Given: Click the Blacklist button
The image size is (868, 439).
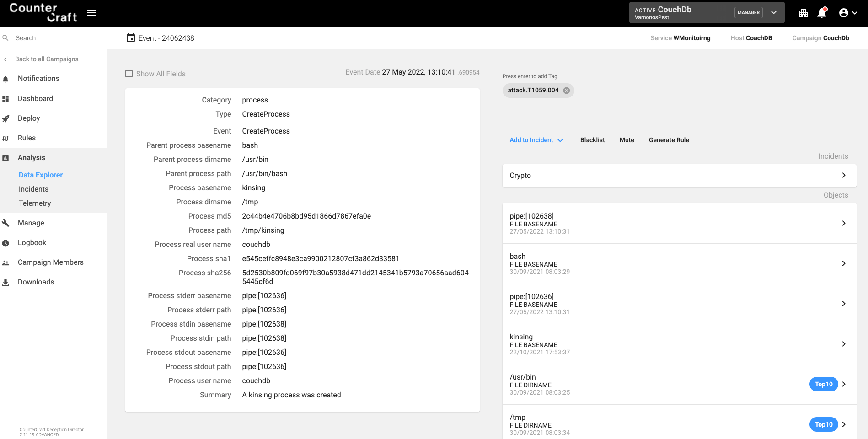Looking at the screenshot, I should coord(592,140).
